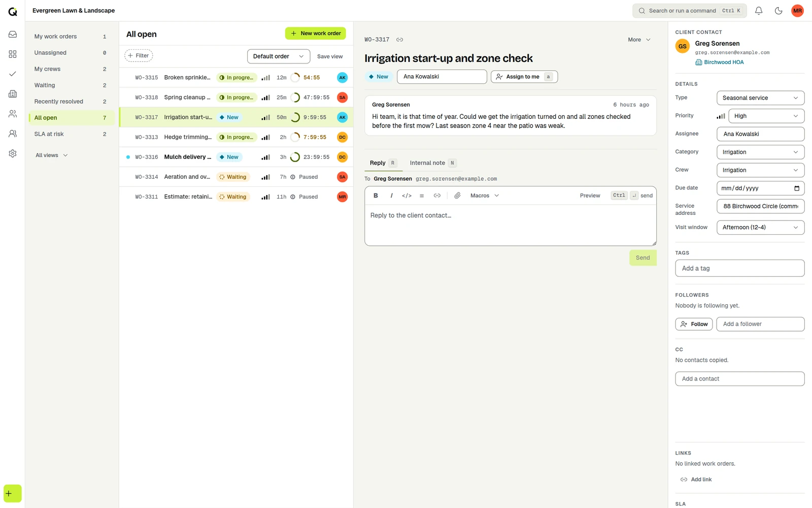This screenshot has width=812, height=508.
Task: Click the Search or run a command box
Action: click(x=690, y=11)
